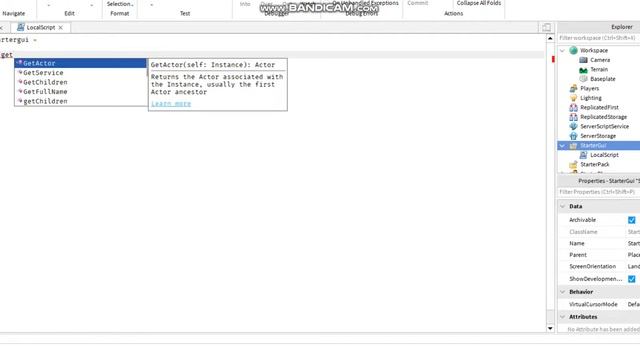
Task: Close the LocalScript tab
Action: point(60,28)
